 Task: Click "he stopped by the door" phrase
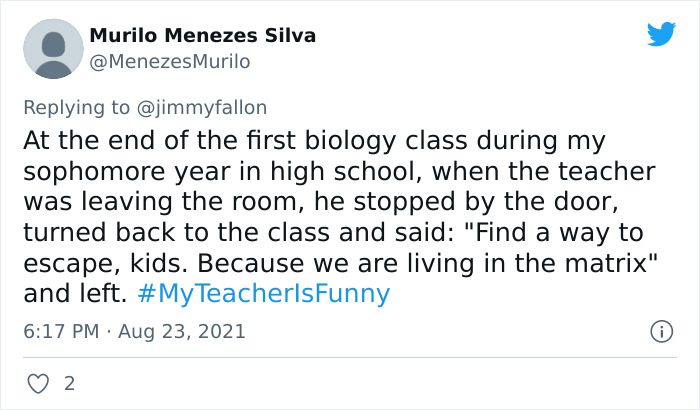[467, 202]
